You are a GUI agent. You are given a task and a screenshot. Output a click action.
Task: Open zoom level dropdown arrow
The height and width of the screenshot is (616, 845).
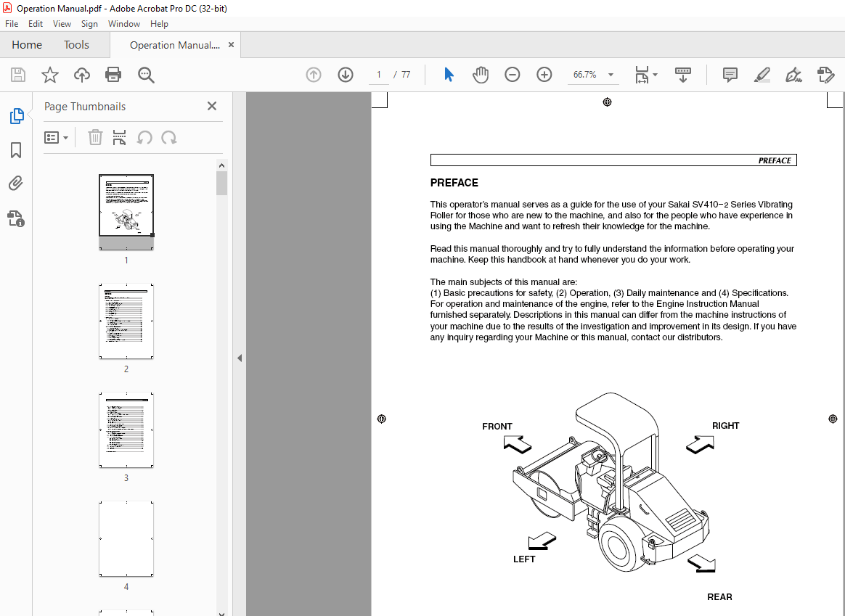[611, 75]
